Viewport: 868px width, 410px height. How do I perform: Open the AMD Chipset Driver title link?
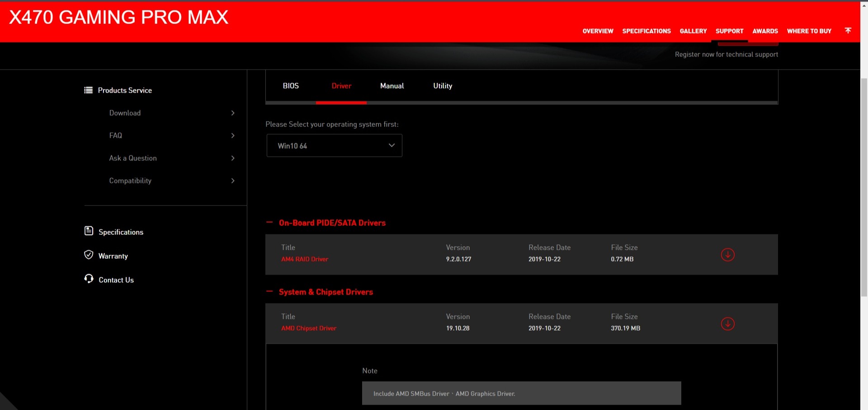(x=309, y=328)
